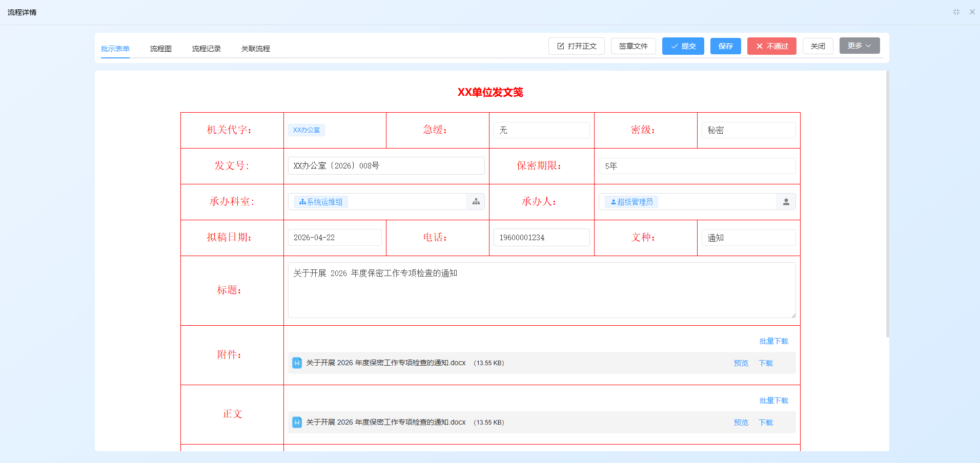Click the docx file icon in 附件 row

pos(297,363)
